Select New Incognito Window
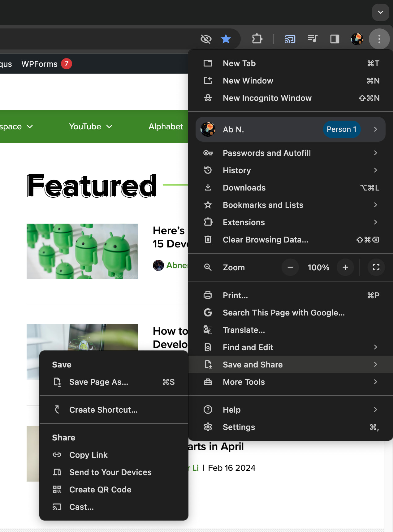Screen dimensions: 393x532 point(267,98)
